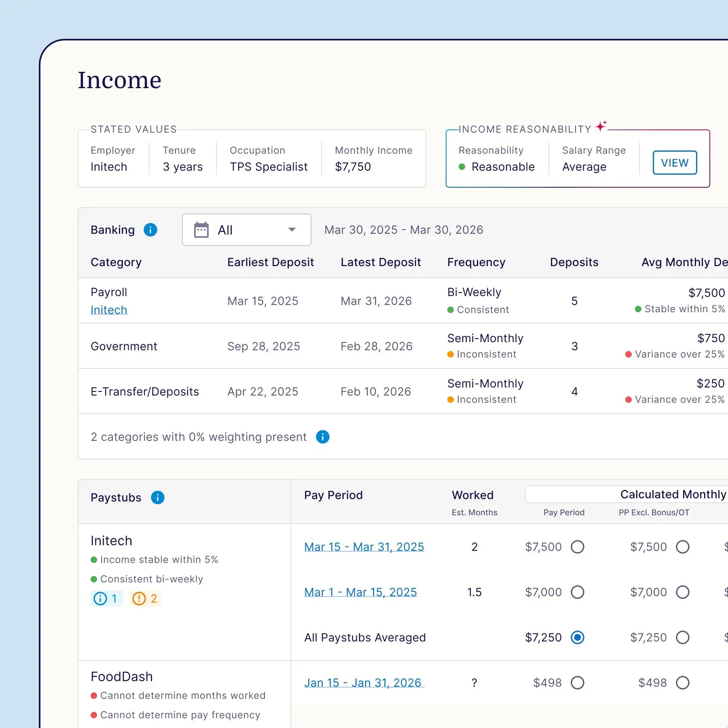Image resolution: width=728 pixels, height=728 pixels.
Task: Open the Initech payroll link
Action: tap(109, 309)
